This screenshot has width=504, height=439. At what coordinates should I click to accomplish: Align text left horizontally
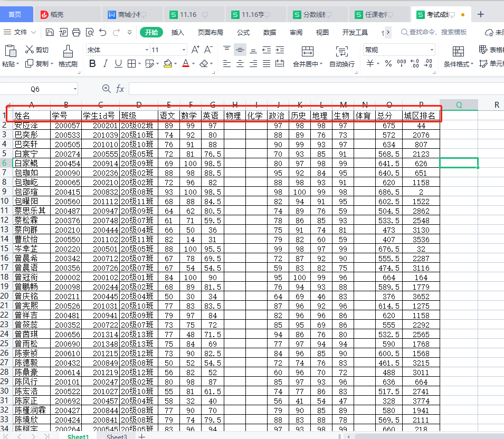click(227, 64)
